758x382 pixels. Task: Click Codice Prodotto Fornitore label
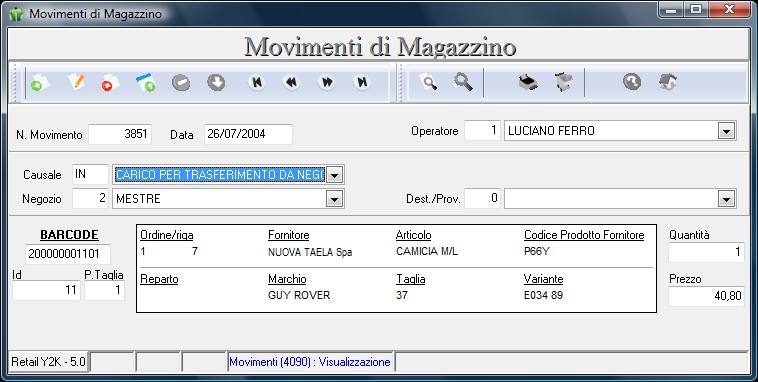(x=584, y=235)
